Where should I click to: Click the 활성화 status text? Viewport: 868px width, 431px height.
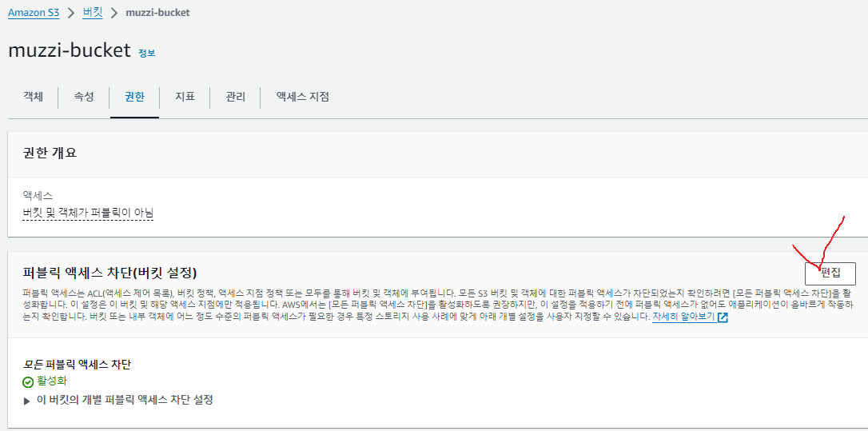tap(52, 381)
